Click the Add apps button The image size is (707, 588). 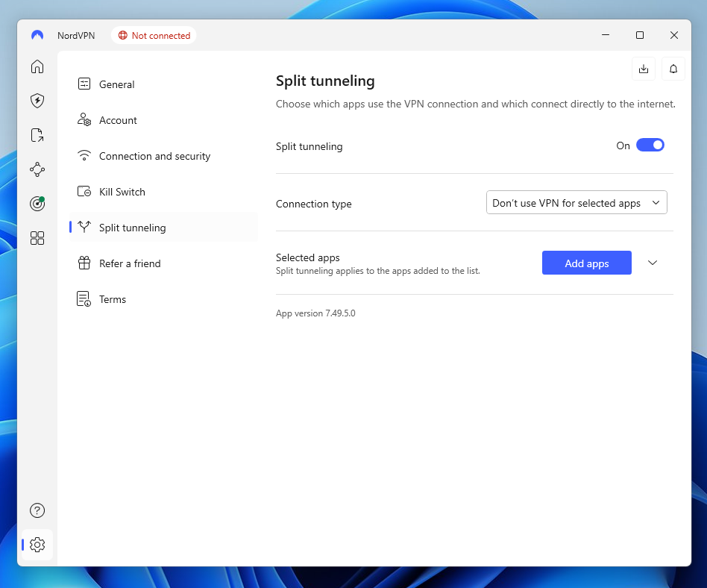click(587, 263)
